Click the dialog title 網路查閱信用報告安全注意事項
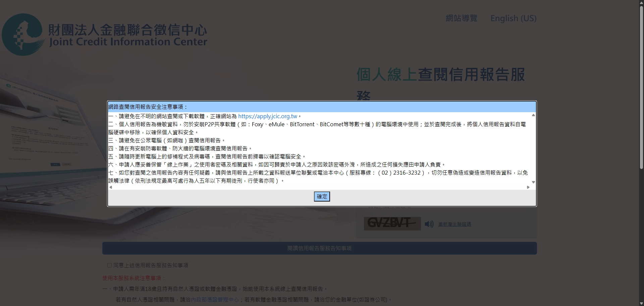This screenshot has height=306, width=644. [148, 107]
